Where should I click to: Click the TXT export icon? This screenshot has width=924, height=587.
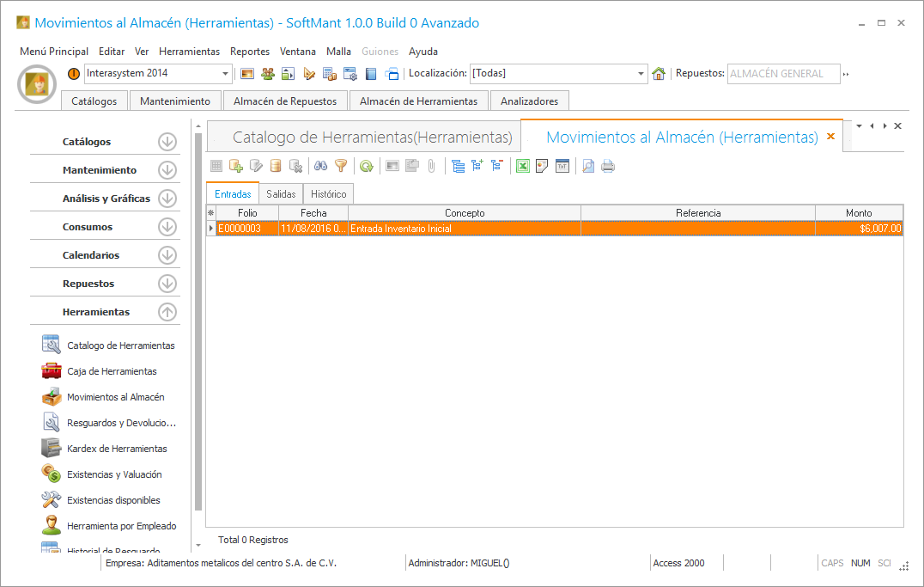coord(562,167)
